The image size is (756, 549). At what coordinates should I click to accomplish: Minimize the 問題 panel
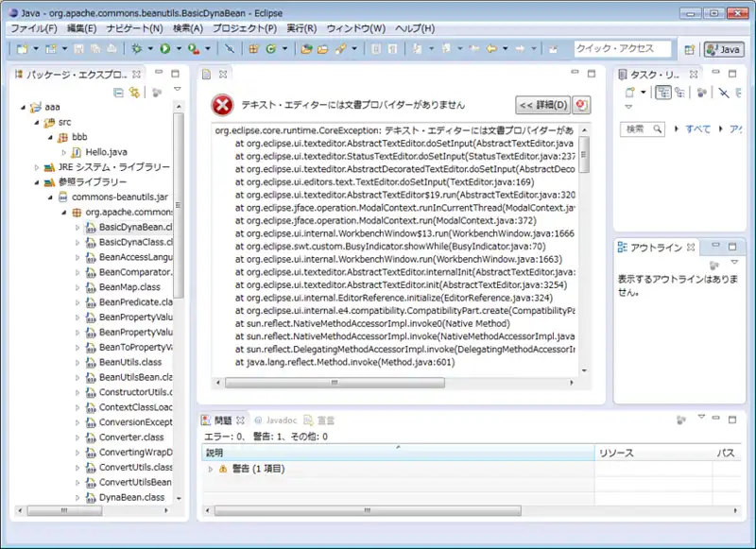pyautogui.click(x=715, y=419)
